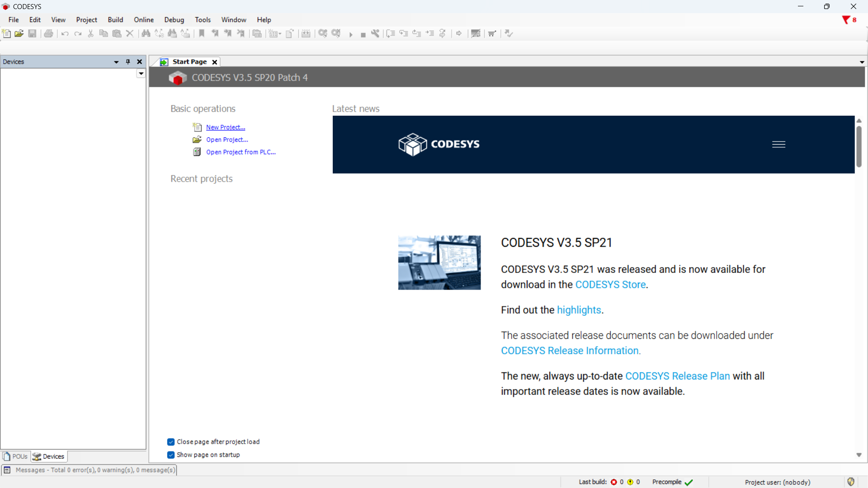Click the New Project... link
The height and width of the screenshot is (488, 868).
click(x=226, y=127)
